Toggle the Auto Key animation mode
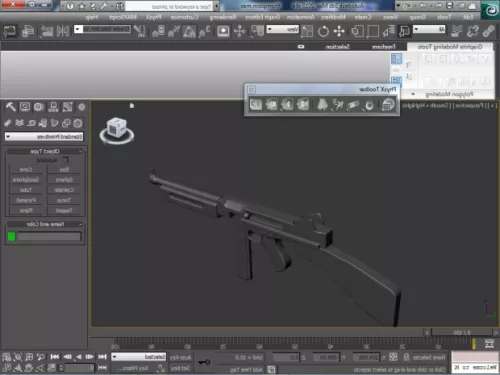This screenshot has height=375, width=500. (x=180, y=357)
